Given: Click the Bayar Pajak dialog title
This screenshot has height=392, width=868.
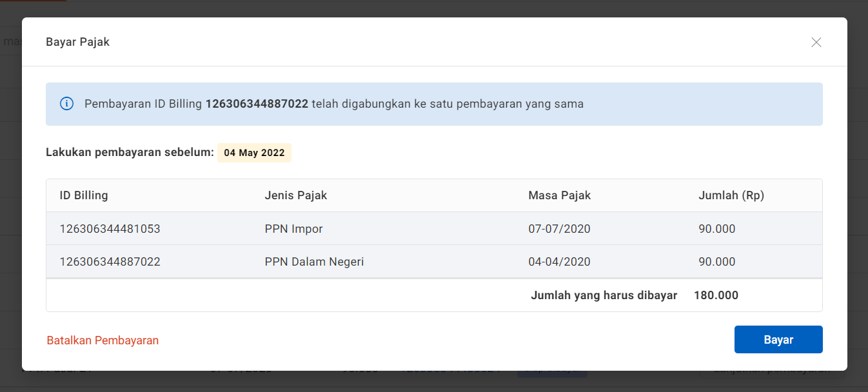Looking at the screenshot, I should pyautogui.click(x=77, y=42).
